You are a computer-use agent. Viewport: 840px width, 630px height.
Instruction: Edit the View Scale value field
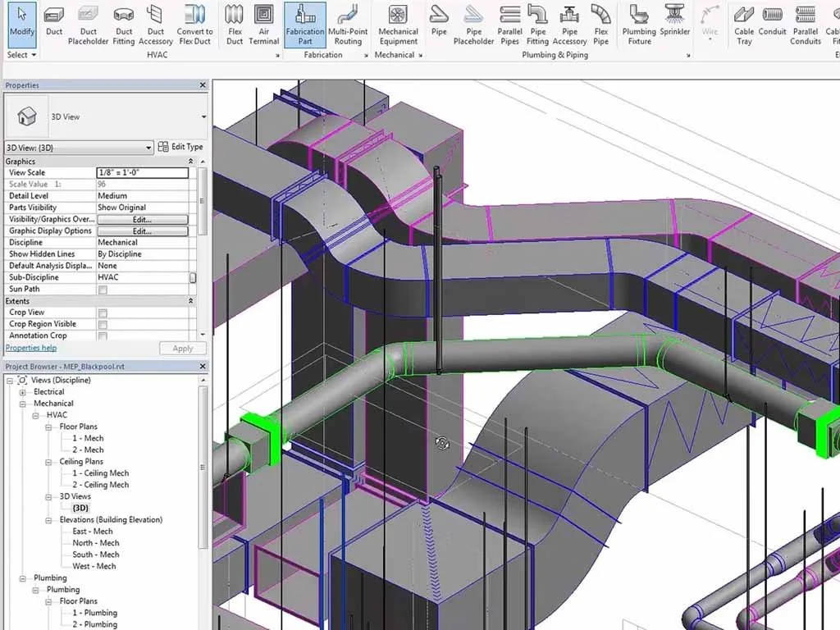coord(141,173)
